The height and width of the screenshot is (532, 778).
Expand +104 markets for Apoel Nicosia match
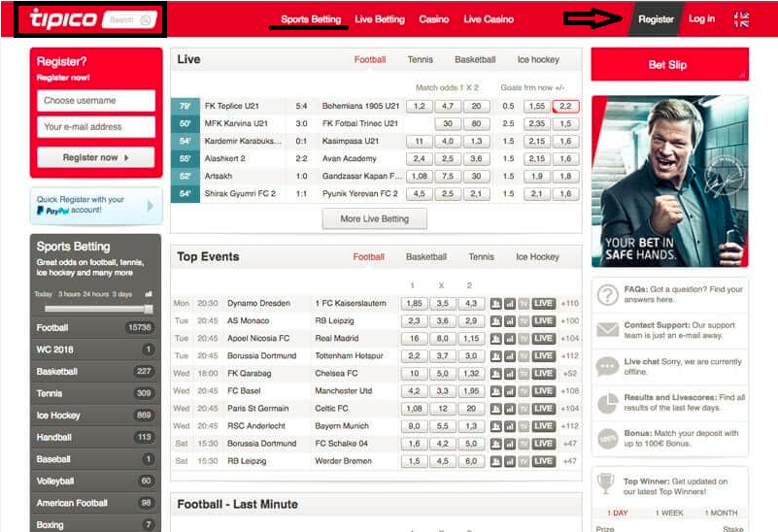(x=569, y=339)
